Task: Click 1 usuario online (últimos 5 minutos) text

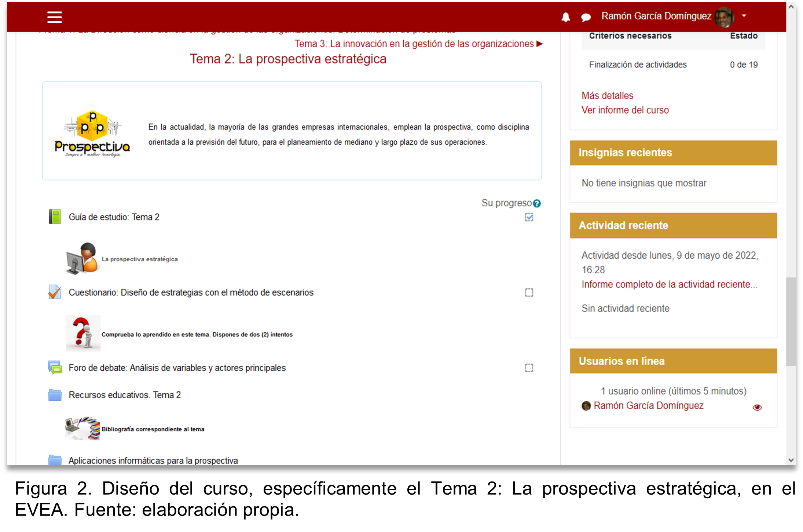Action: click(674, 391)
